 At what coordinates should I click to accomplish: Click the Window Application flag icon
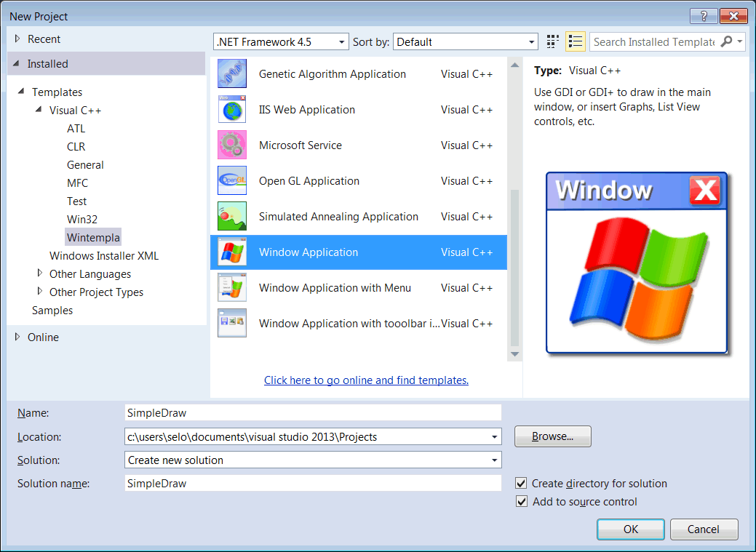[x=232, y=252]
